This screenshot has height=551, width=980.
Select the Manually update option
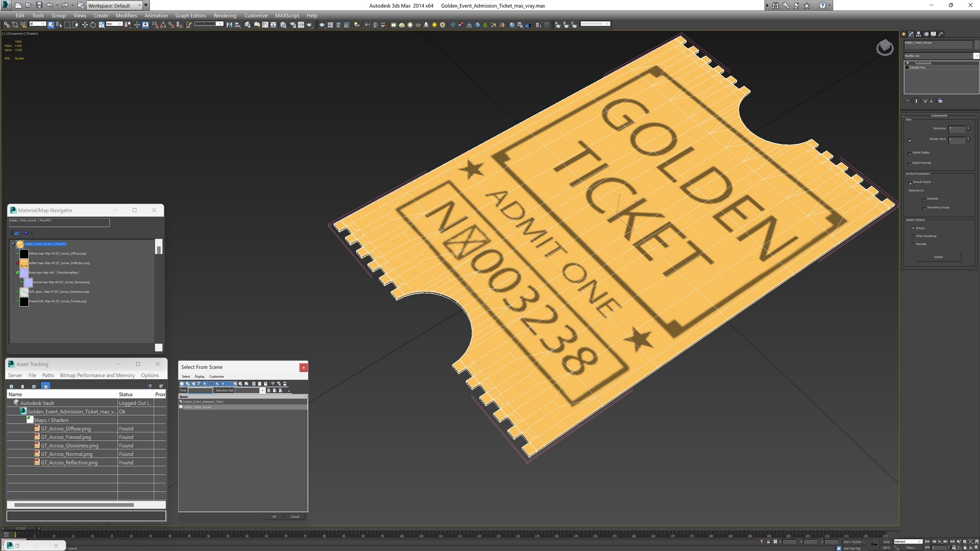913,244
